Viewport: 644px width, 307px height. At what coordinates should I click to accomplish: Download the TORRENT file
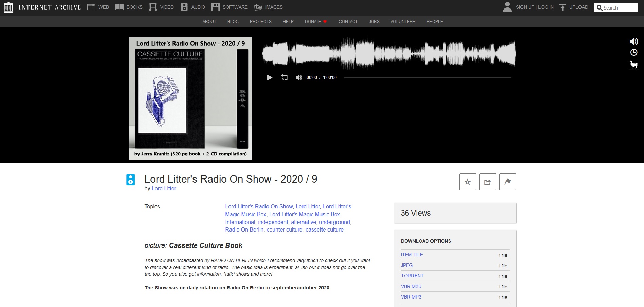pyautogui.click(x=412, y=276)
